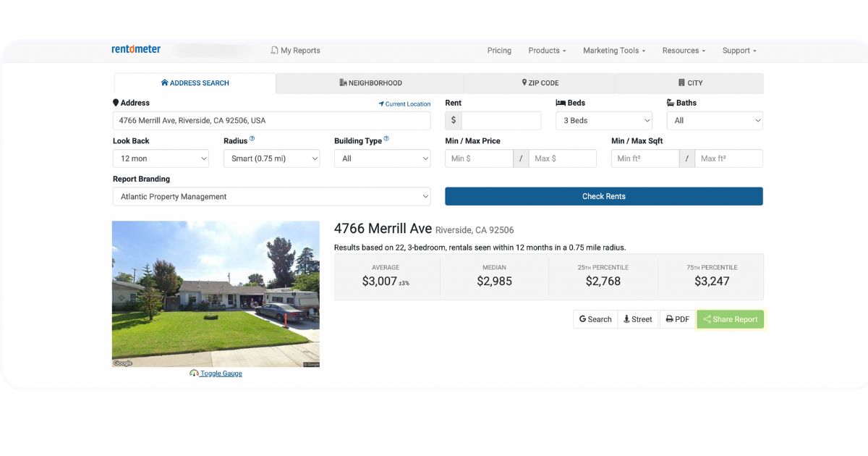The width and height of the screenshot is (868, 456).
Task: Search the address on Google
Action: (x=595, y=319)
